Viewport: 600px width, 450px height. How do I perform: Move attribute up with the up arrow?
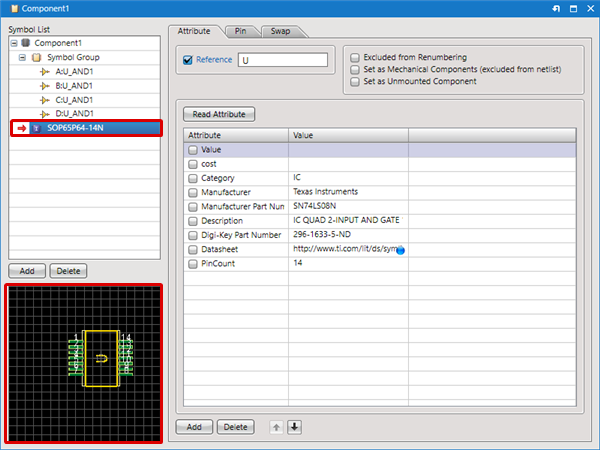coord(276,427)
